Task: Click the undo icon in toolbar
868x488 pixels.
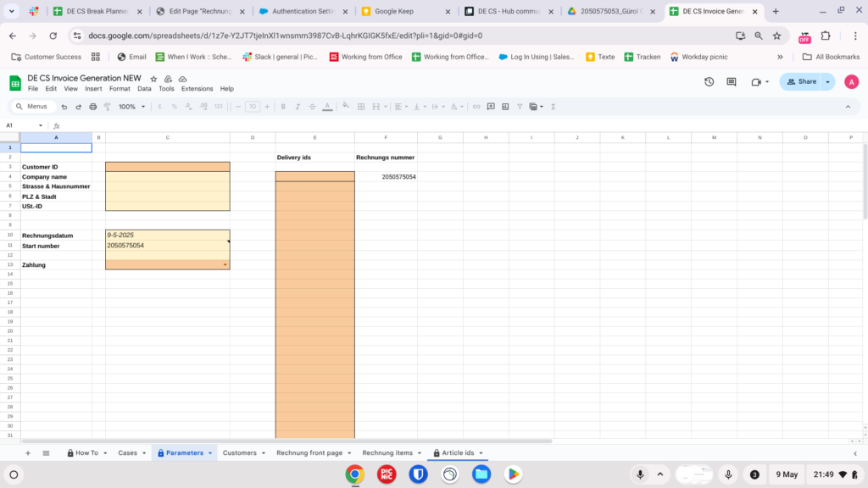Action: [x=64, y=107]
